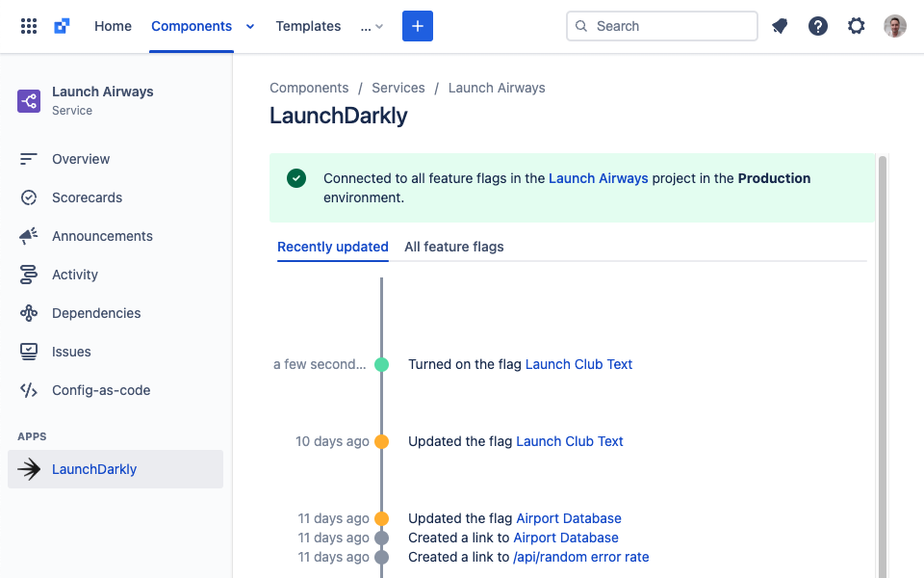Open the Airport Database flag link
Image resolution: width=924 pixels, height=578 pixels.
[569, 518]
